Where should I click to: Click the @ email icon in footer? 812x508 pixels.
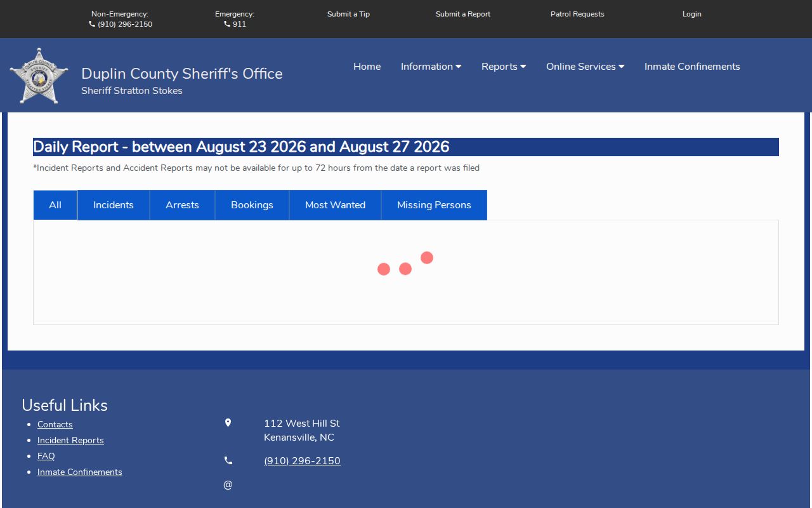pyautogui.click(x=228, y=485)
